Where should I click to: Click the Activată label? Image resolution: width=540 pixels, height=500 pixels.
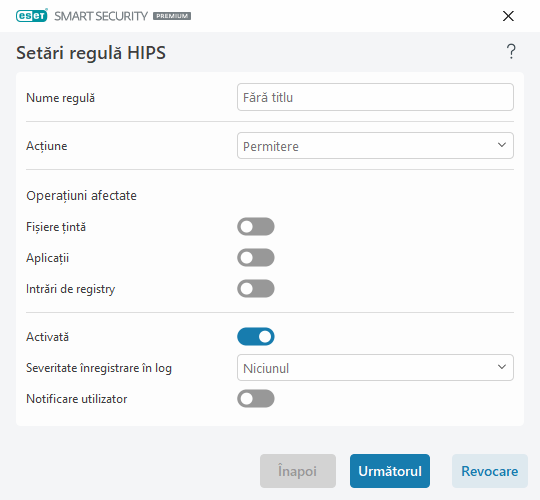[x=48, y=337]
